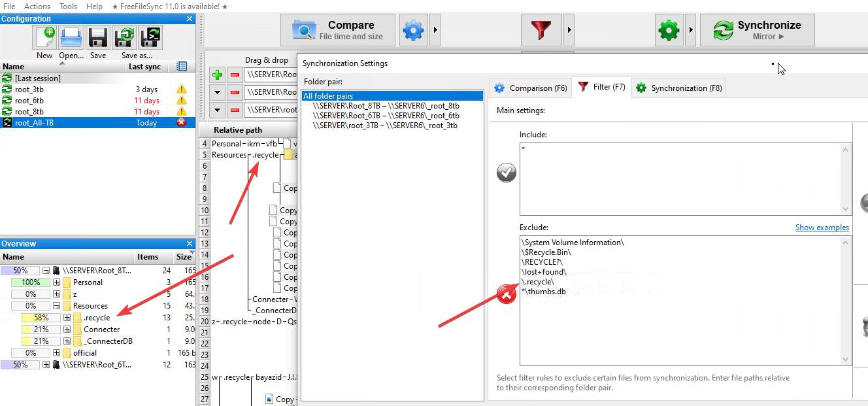Click the New configuration icon
This screenshot has width=868, height=406.
click(x=45, y=37)
